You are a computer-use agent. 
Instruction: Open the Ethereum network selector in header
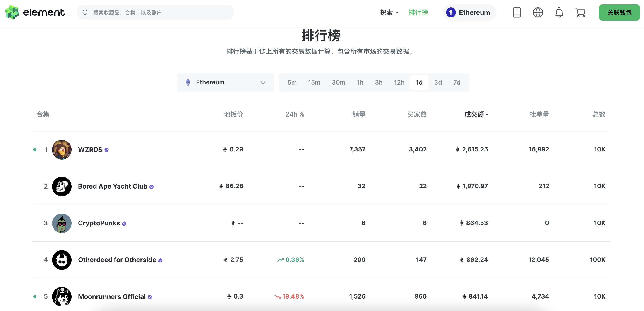click(x=469, y=12)
